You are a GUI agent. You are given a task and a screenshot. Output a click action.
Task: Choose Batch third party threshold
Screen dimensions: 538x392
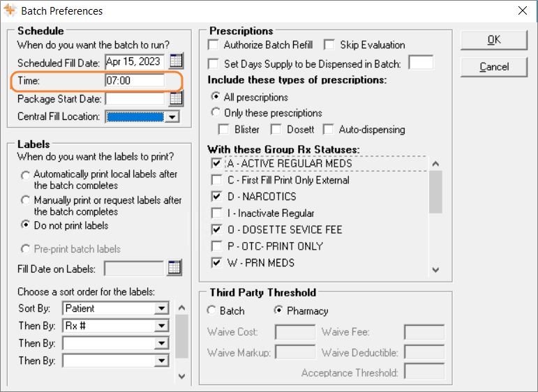(x=211, y=310)
